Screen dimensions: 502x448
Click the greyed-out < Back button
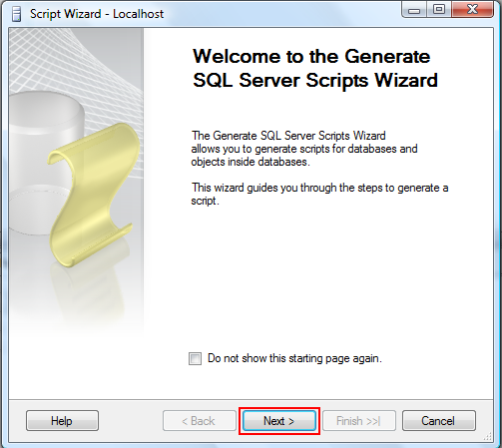[x=200, y=421]
